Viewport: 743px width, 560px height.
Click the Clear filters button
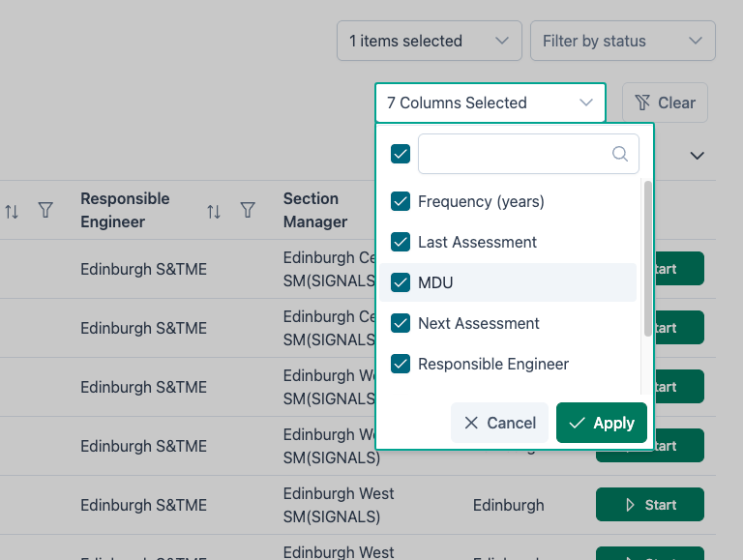pos(665,103)
